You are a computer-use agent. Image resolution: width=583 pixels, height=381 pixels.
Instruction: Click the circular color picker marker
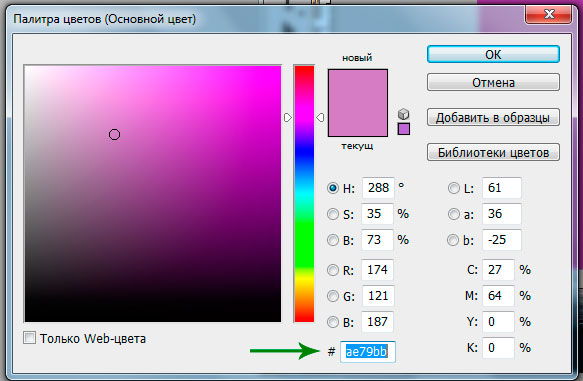(x=115, y=135)
